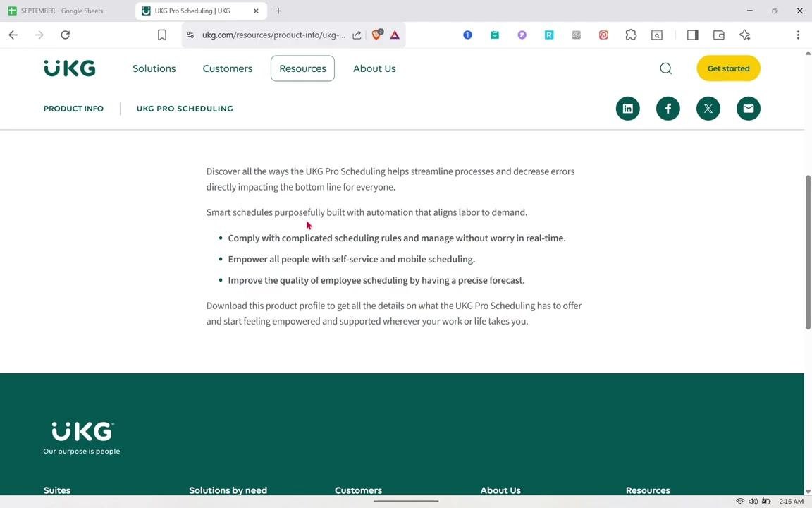The height and width of the screenshot is (508, 812).
Task: View site information icon in address bar
Action: point(190,35)
